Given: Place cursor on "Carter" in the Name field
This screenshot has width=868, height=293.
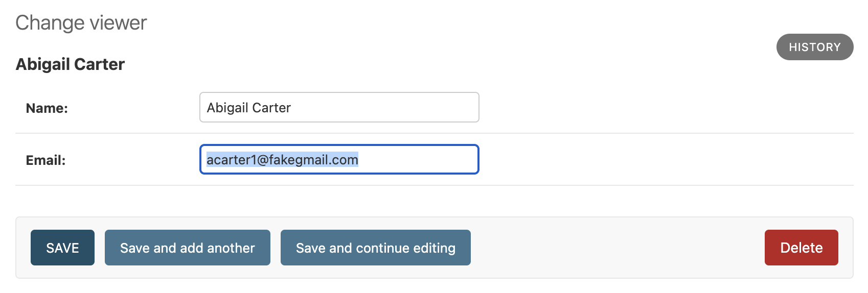Looking at the screenshot, I should click(x=271, y=108).
